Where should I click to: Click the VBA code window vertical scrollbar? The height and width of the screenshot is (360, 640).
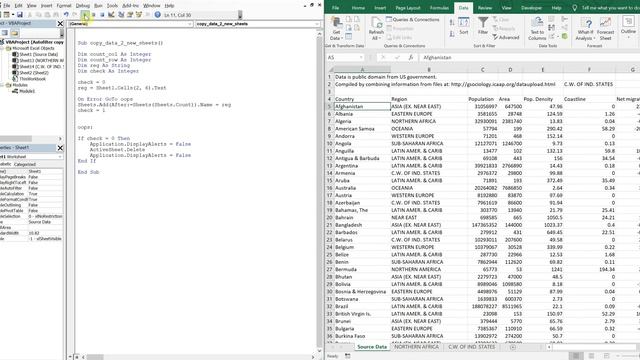coord(319,192)
